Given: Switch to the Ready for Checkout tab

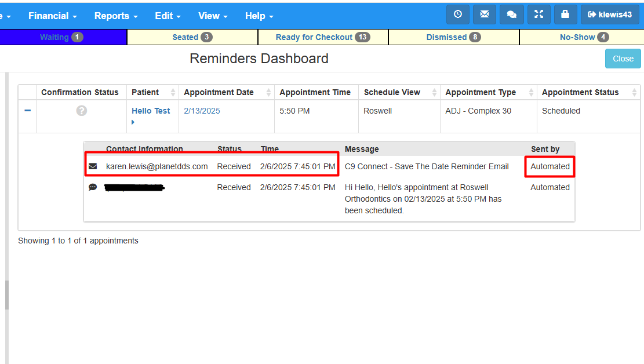Looking at the screenshot, I should [x=323, y=37].
